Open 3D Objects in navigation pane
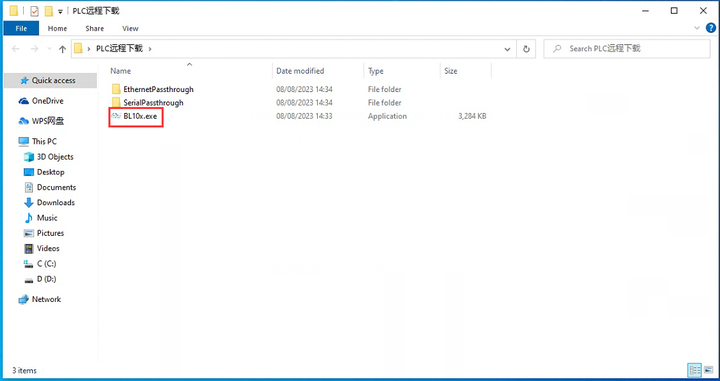Screen dimensions: 720x381 click(55, 157)
